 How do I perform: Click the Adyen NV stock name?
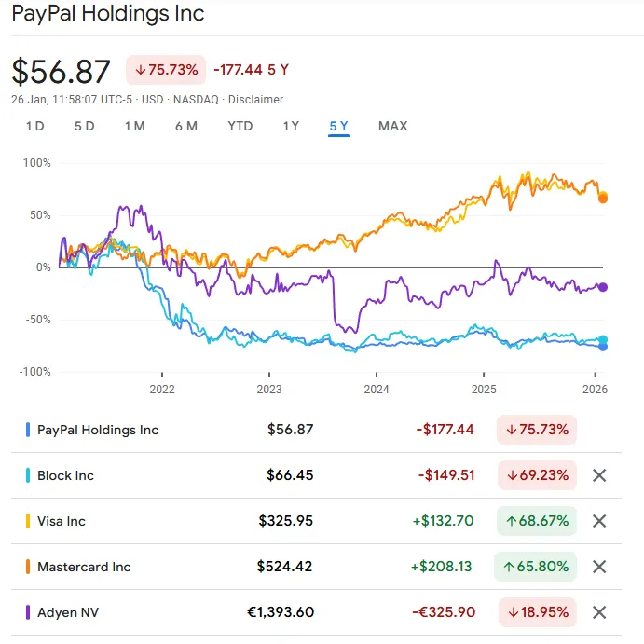[x=68, y=612]
